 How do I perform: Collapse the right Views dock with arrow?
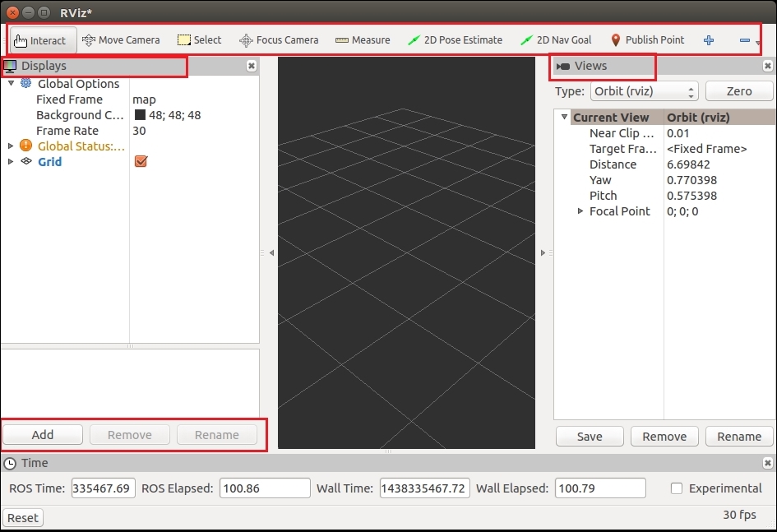(543, 252)
